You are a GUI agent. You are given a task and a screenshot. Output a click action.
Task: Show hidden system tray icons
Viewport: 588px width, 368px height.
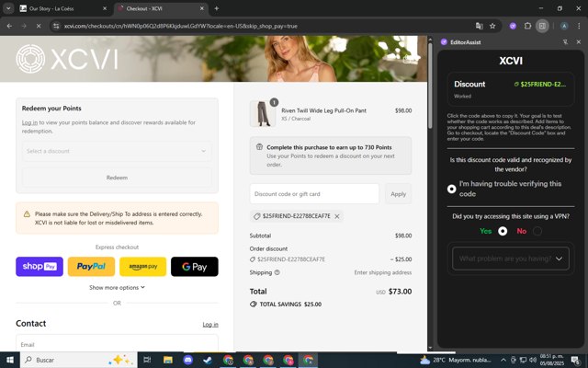click(503, 360)
